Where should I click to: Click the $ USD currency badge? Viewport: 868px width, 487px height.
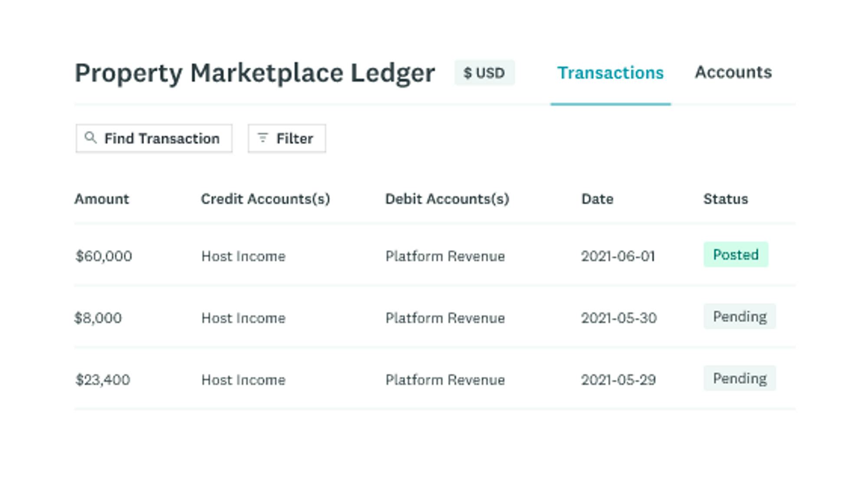pos(484,73)
